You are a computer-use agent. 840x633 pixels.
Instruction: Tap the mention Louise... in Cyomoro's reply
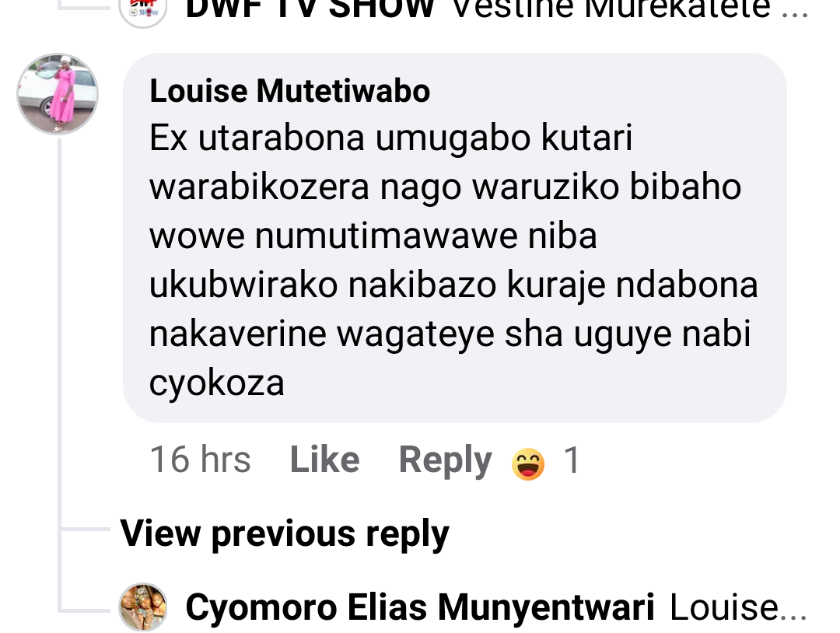pos(739,607)
